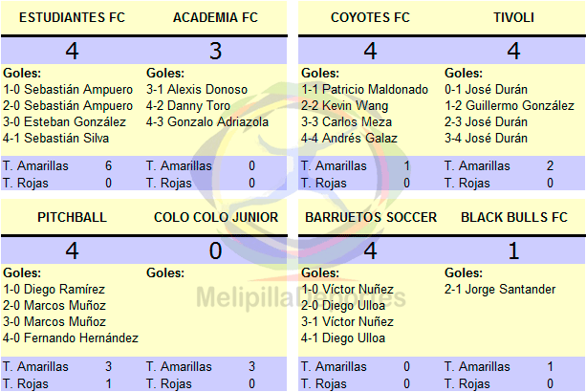This screenshot has width=586, height=392.
Task: Click the MelipillaDeportes watermark logo text
Action: coord(301,298)
